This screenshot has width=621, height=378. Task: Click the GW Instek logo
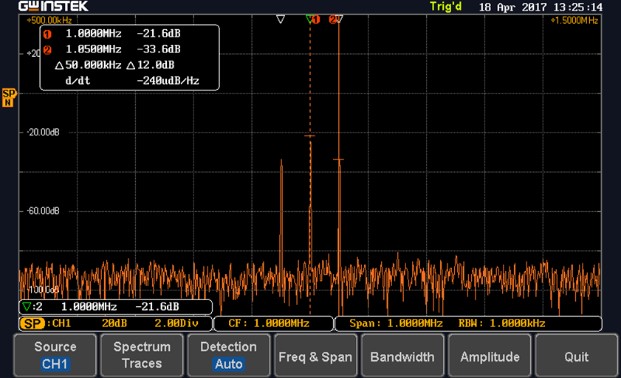click(x=53, y=6)
